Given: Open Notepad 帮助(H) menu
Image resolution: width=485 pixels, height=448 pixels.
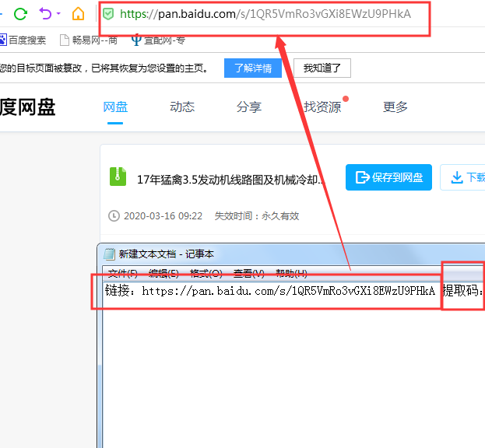Looking at the screenshot, I should [x=291, y=273].
